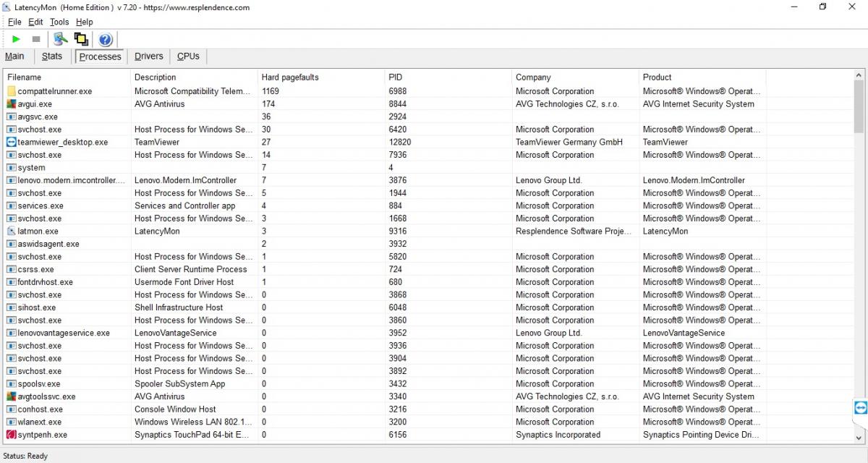Click the csrss.exe process icon
Viewport: 868px width, 463px height.
click(12, 269)
